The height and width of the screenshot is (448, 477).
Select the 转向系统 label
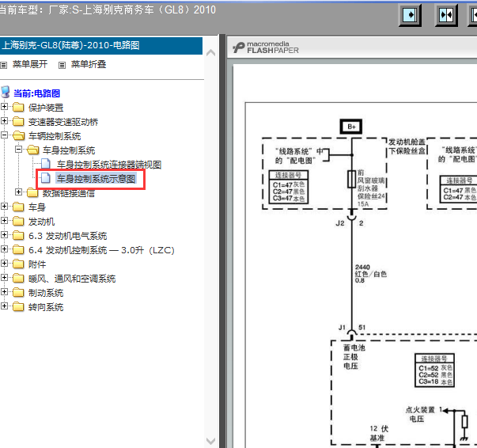pos(46,307)
